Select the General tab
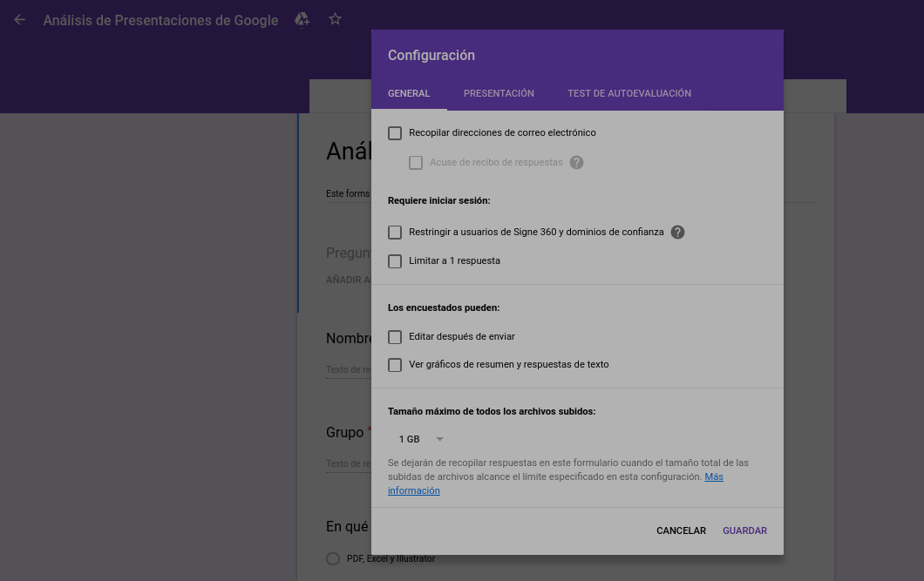Image resolution: width=924 pixels, height=581 pixels. click(x=409, y=93)
